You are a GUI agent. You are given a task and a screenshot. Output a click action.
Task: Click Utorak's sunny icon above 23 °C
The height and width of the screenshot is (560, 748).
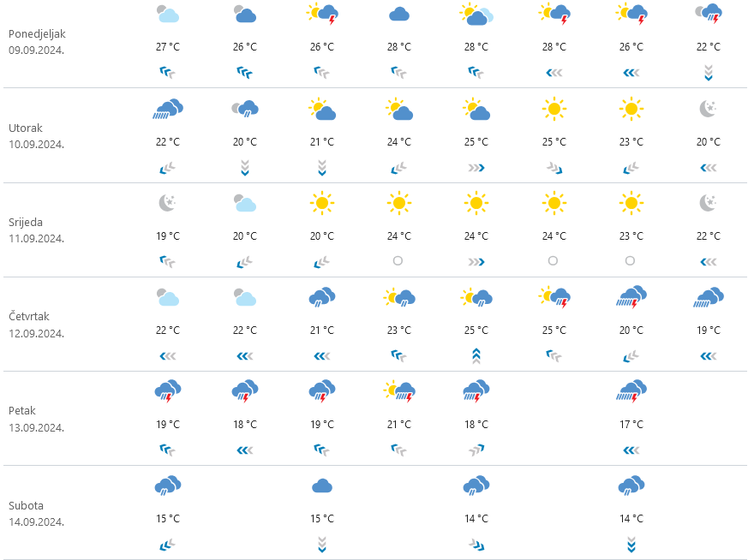631,109
